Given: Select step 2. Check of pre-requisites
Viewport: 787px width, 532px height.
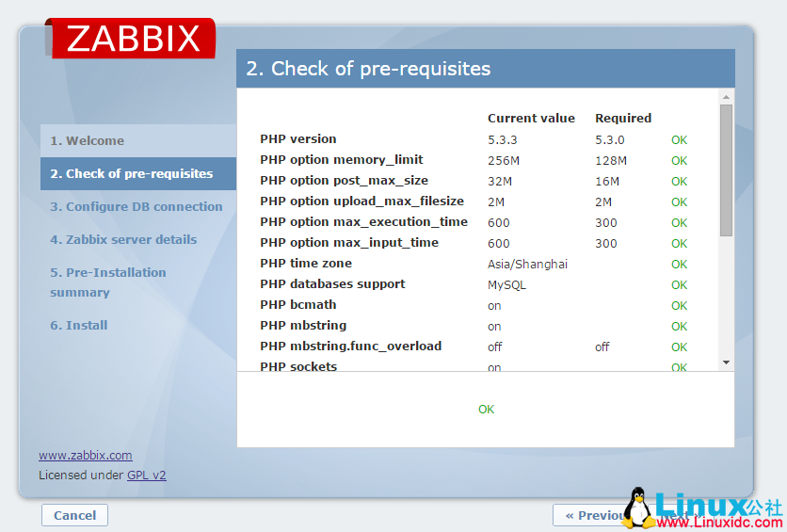Looking at the screenshot, I should coord(138,173).
